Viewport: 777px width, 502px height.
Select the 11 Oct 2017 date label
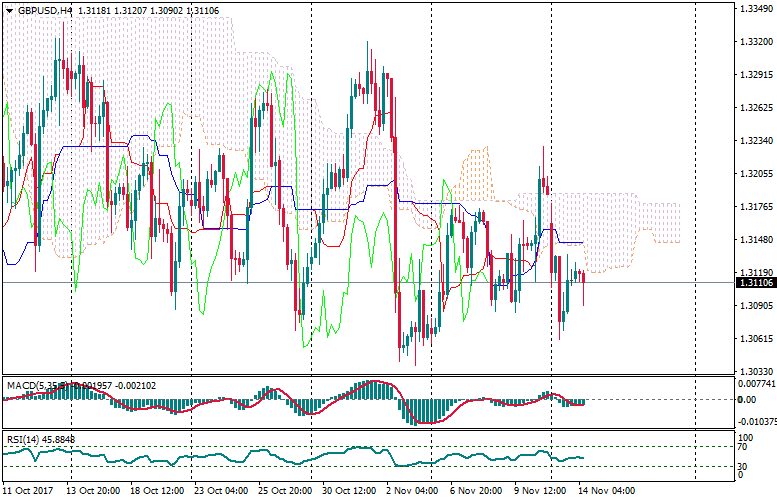click(x=27, y=492)
